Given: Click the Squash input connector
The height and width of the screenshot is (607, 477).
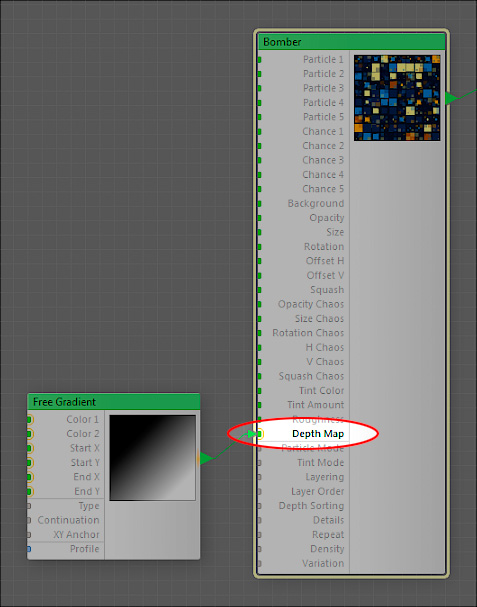Looking at the screenshot, I should [259, 290].
